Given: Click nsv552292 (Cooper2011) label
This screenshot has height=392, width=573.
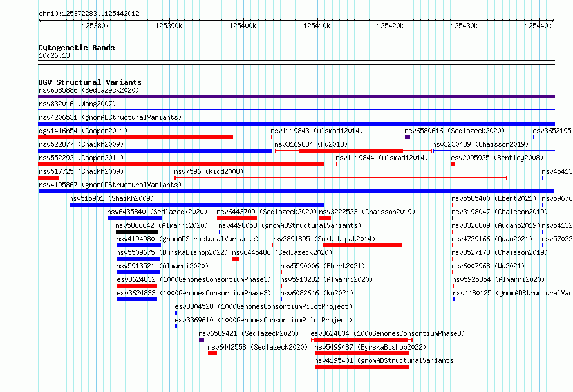Looking at the screenshot, I should point(81,158).
